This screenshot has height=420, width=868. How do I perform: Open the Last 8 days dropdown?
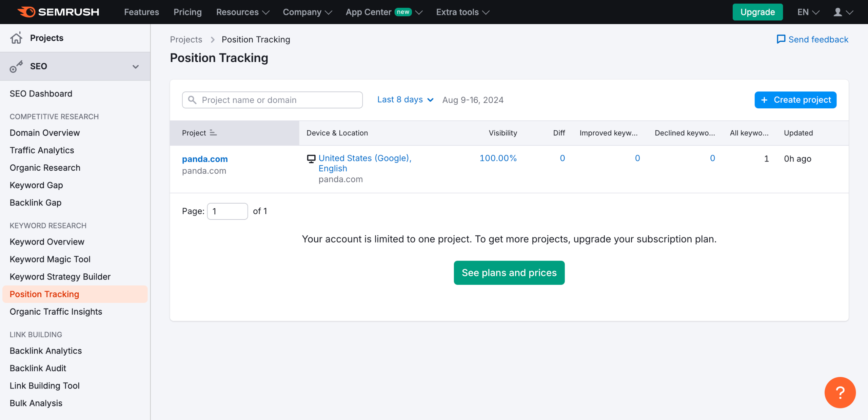405,100
